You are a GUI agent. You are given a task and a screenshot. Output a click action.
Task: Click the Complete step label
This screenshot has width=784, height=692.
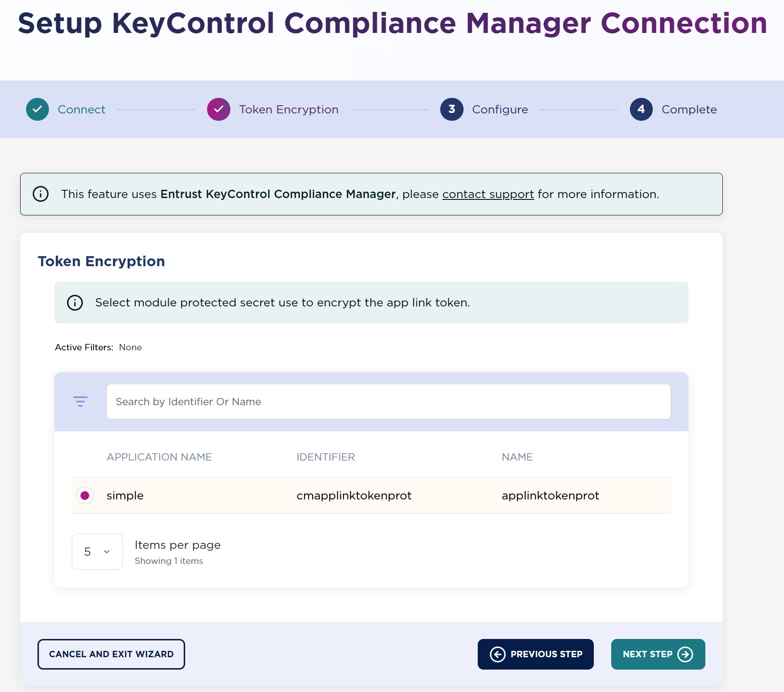689,110
